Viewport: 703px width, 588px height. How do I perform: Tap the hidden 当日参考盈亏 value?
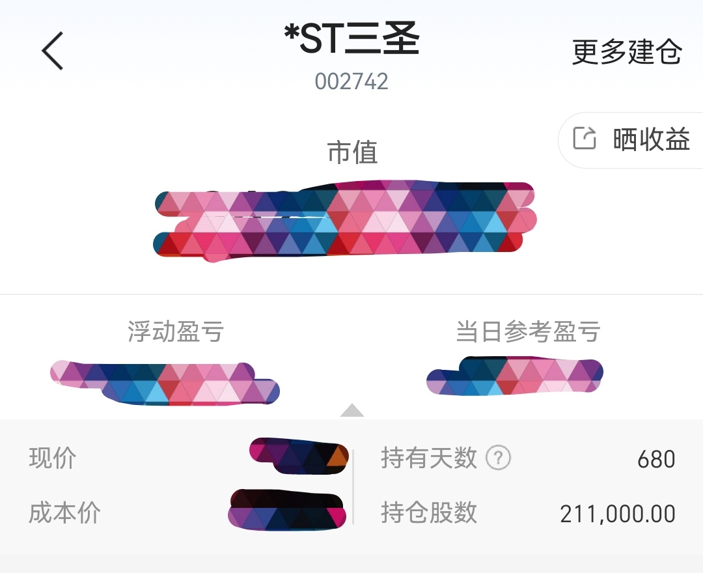pyautogui.click(x=515, y=376)
